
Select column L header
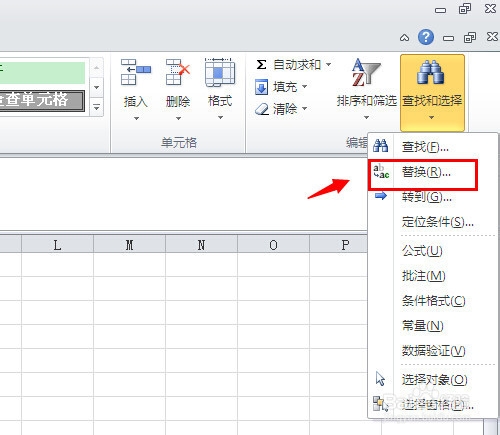57,244
